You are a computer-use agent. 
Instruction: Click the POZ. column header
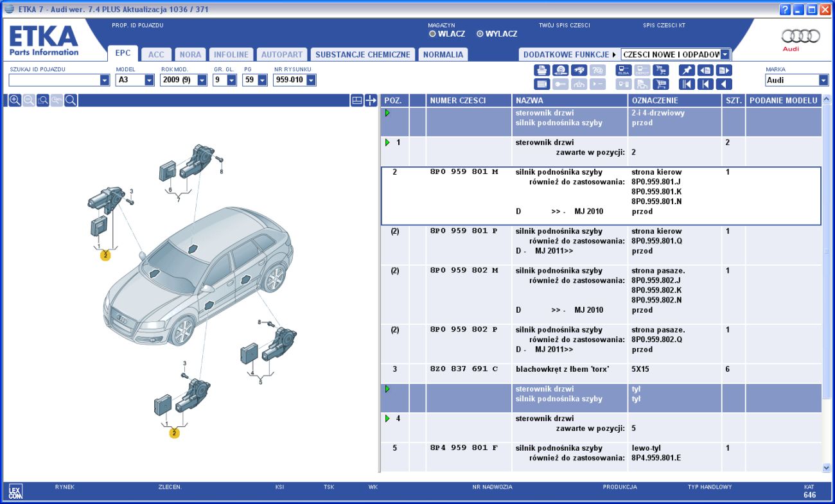tap(394, 100)
